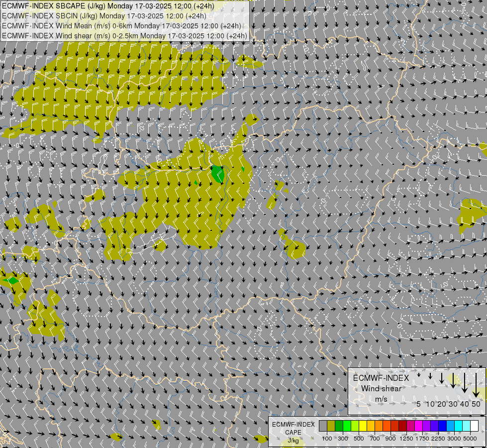
Task: Click the 1250 label under CAPE legend
Action: click(406, 439)
